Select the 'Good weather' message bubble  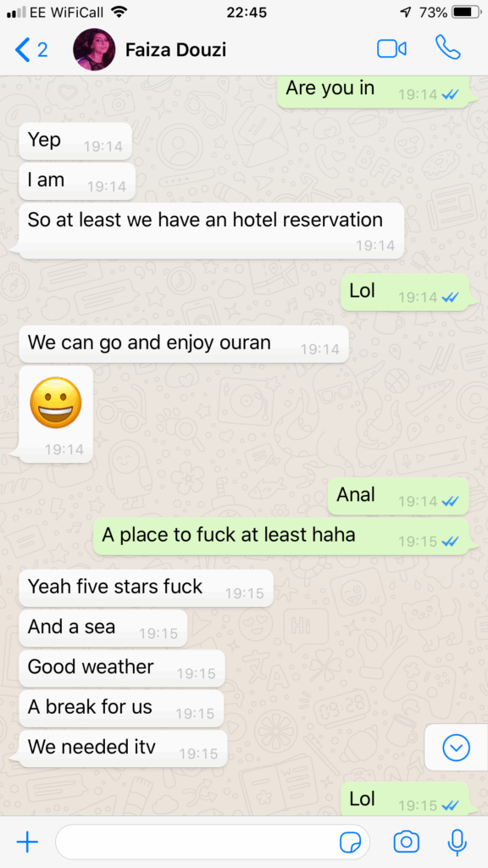122,668
